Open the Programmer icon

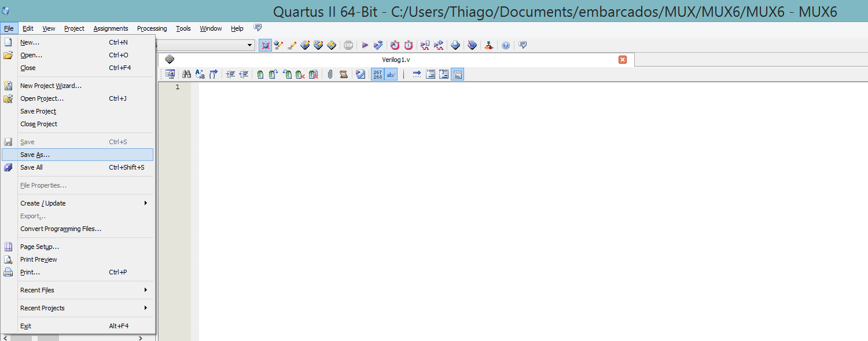pyautogui.click(x=472, y=45)
